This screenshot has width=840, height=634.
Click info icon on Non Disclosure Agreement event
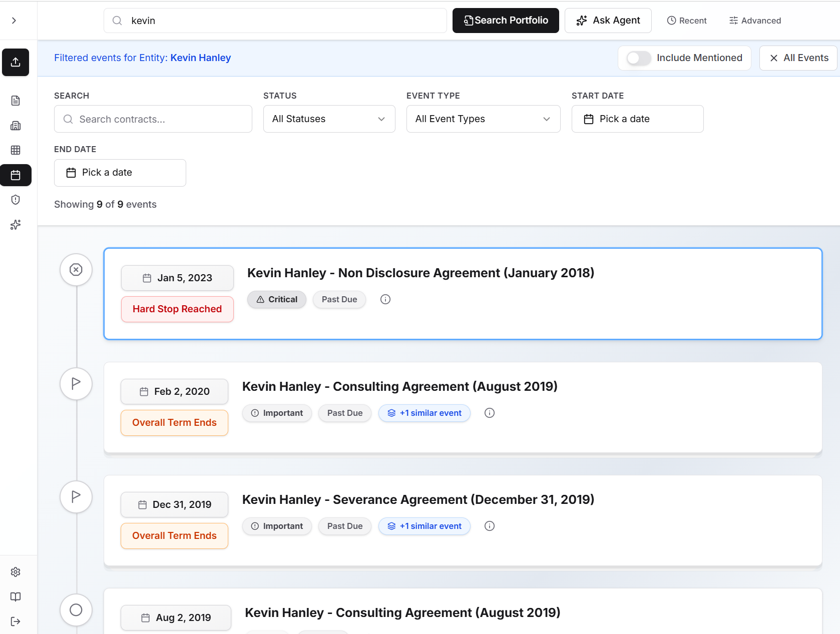pyautogui.click(x=385, y=299)
